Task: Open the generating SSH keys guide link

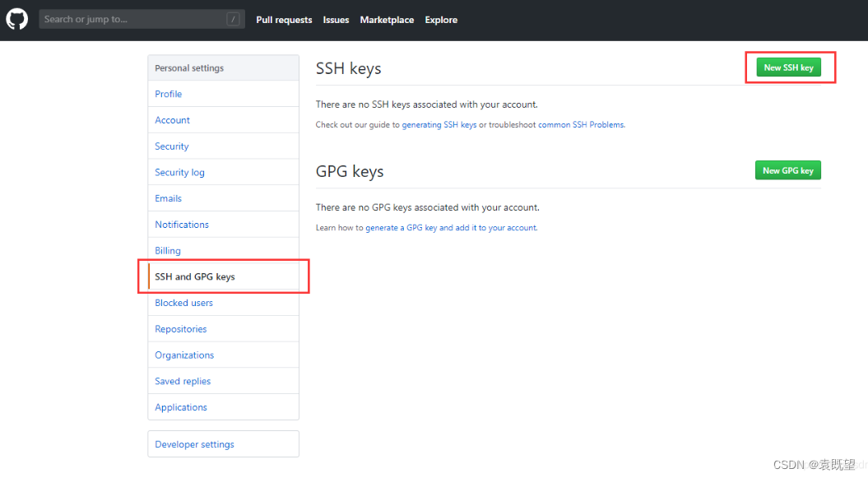Action: (x=439, y=125)
